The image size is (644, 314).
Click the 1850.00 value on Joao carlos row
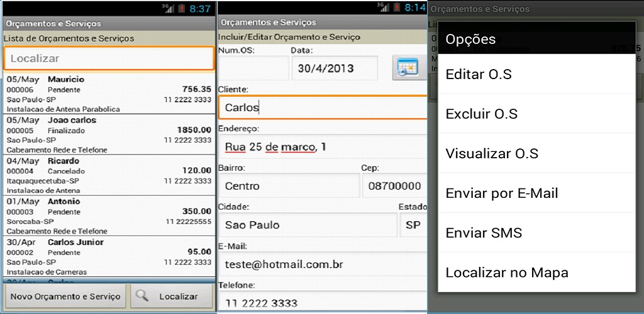[194, 129]
